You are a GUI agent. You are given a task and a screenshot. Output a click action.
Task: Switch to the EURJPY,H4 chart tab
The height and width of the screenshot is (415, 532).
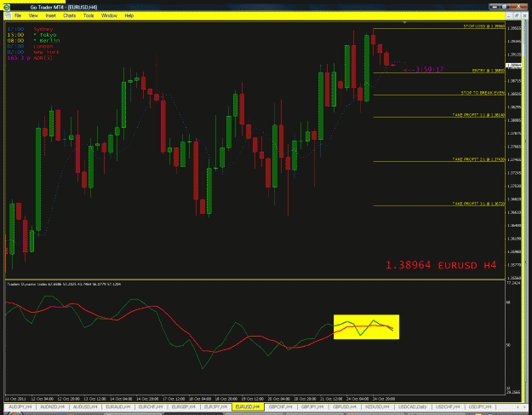point(216,406)
